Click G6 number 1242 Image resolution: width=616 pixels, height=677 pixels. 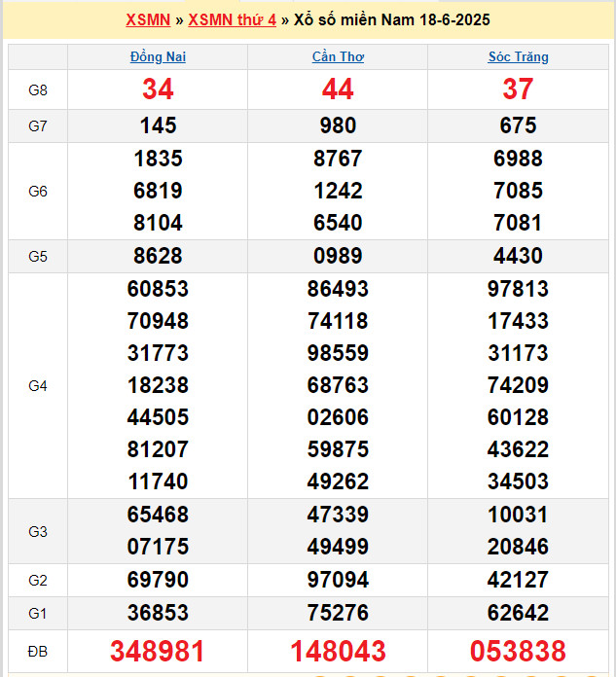pyautogui.click(x=338, y=191)
